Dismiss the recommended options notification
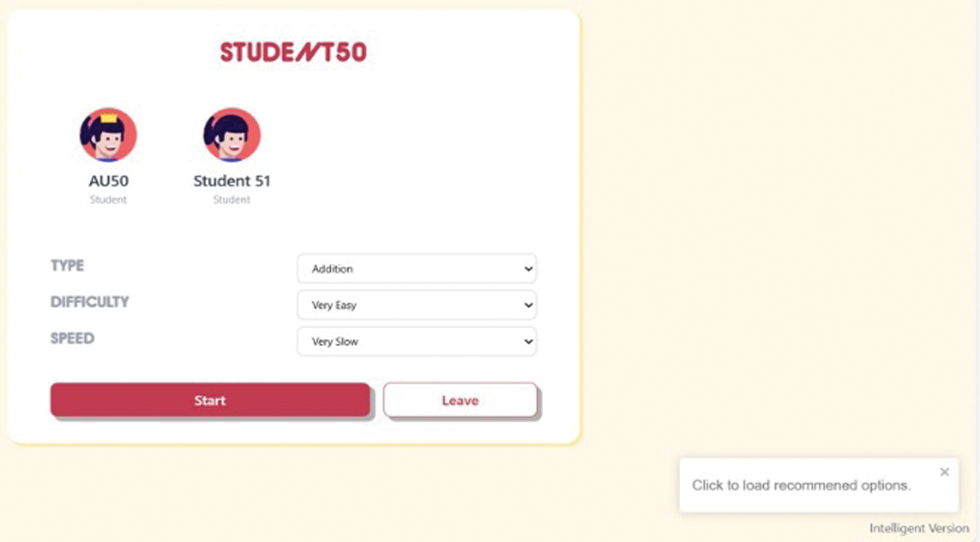980x542 pixels. 944,472
